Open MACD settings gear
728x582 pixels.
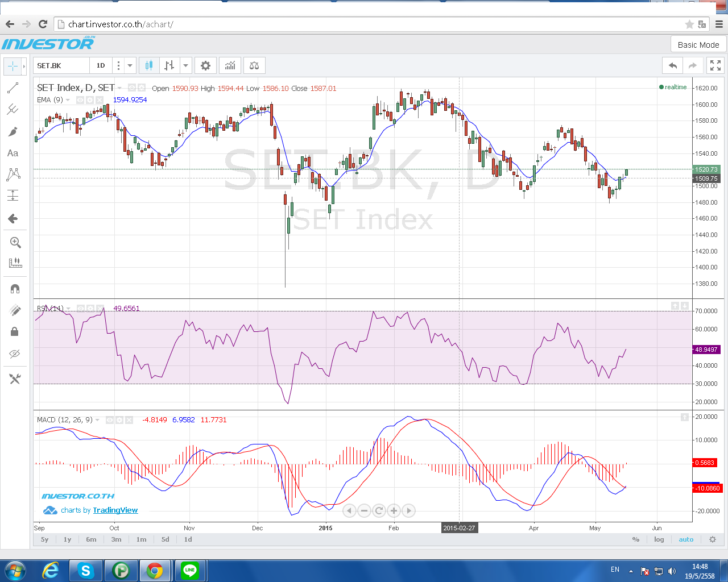(x=119, y=420)
